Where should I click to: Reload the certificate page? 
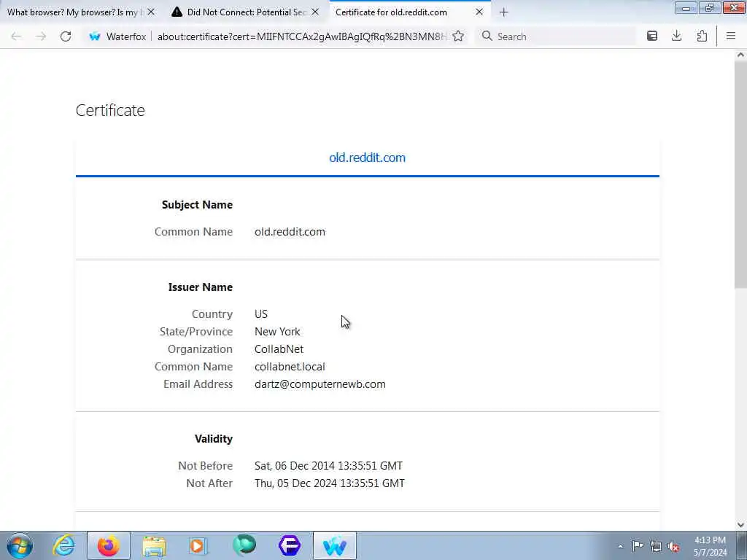[x=66, y=36]
